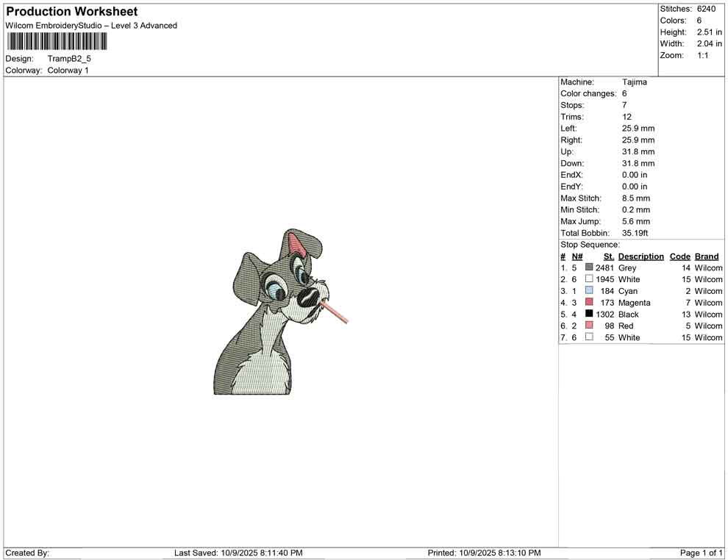Click the zoom value '1:1'

702,55
